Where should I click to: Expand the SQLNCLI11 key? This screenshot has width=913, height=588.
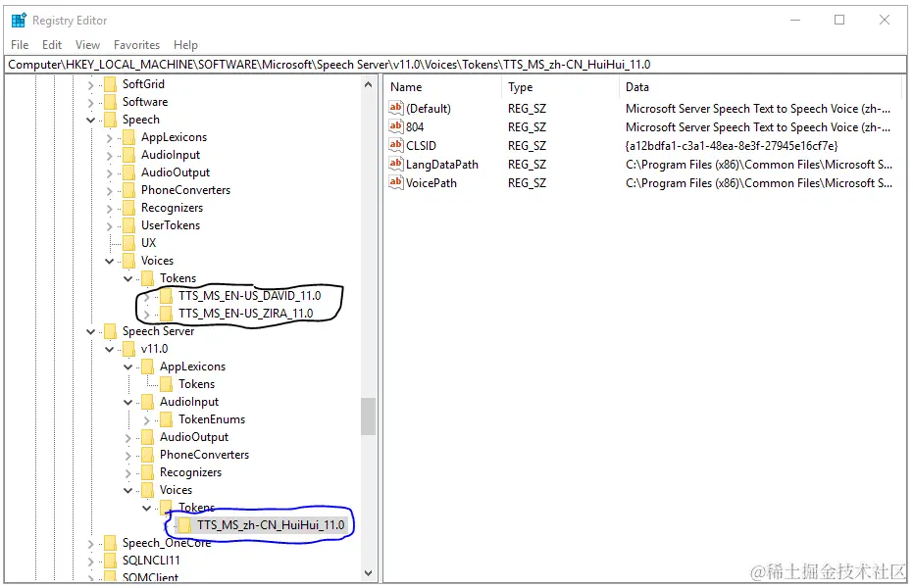pyautogui.click(x=90, y=561)
